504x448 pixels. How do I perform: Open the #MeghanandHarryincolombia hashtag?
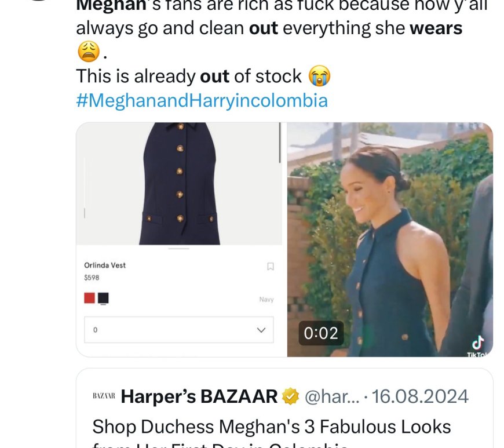[202, 100]
